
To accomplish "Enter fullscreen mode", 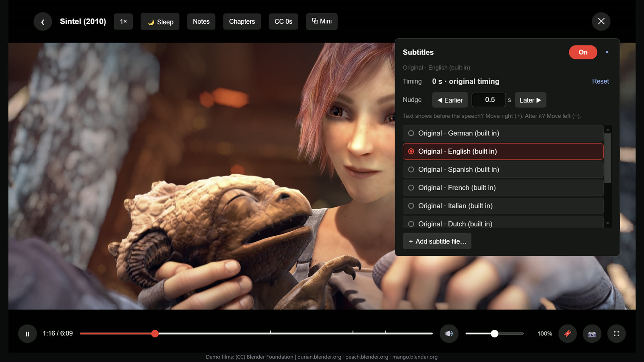I will (x=616, y=333).
